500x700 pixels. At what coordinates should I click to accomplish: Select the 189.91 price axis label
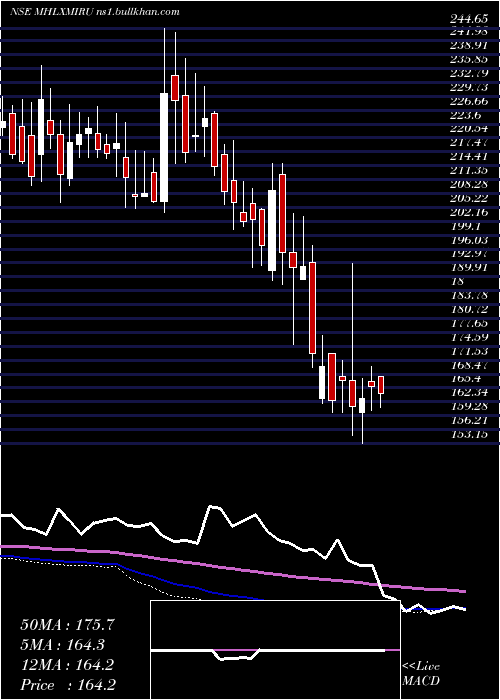(x=469, y=267)
